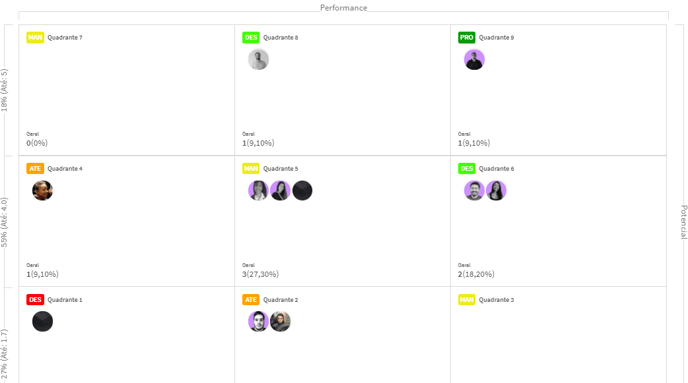The width and height of the screenshot is (688, 383).
Task: Select the second avatar in Quadrante 2
Action: pos(280,322)
